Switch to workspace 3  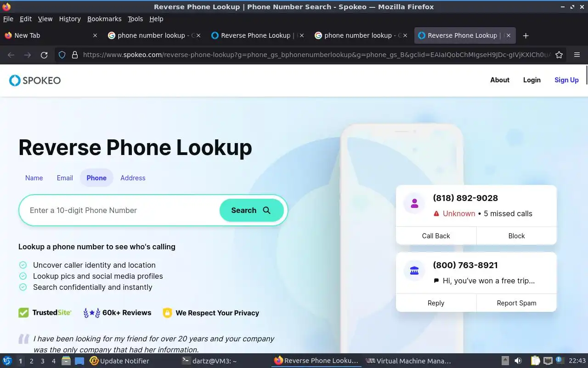pos(42,361)
